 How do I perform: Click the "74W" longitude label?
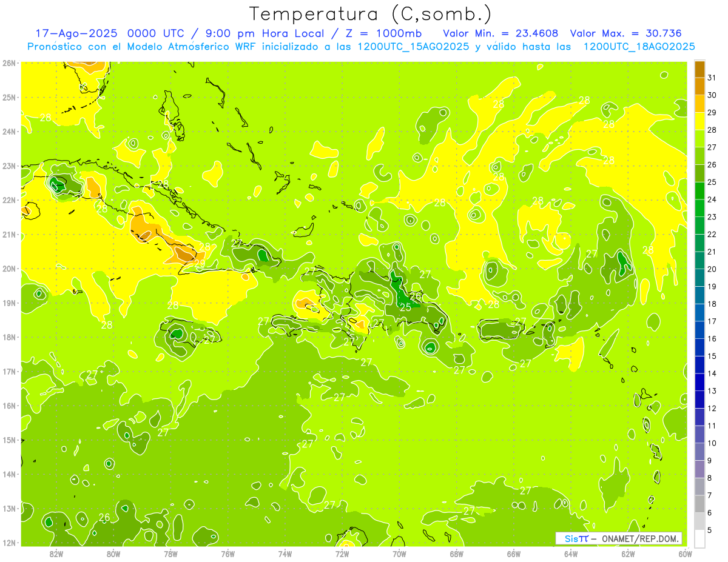[285, 554]
